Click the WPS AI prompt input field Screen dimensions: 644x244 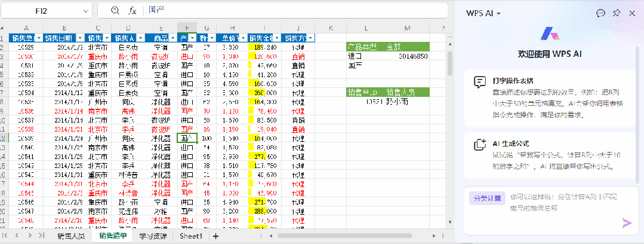550,212
